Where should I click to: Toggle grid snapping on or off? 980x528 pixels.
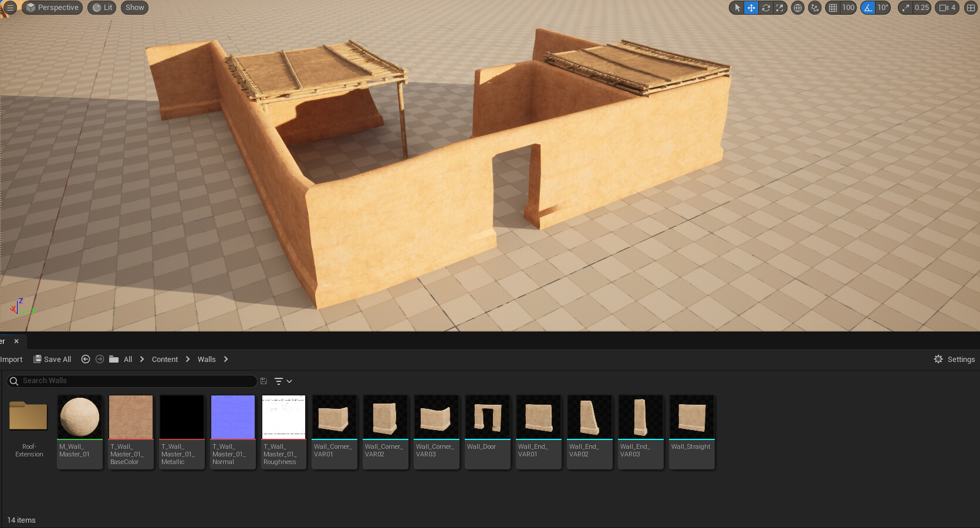832,8
